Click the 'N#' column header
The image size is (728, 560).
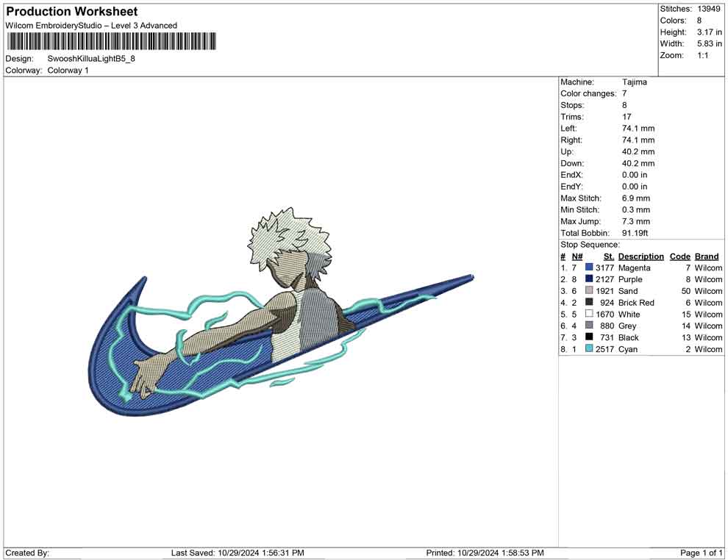tap(577, 256)
